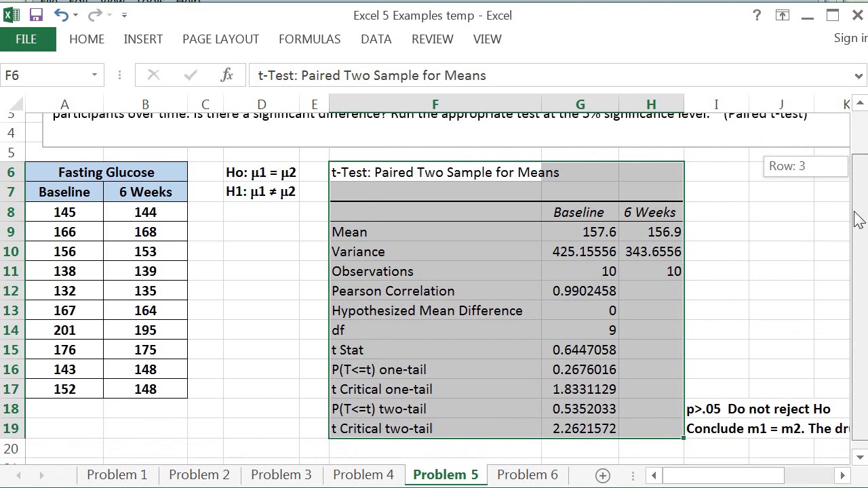Select the column G header

[580, 104]
